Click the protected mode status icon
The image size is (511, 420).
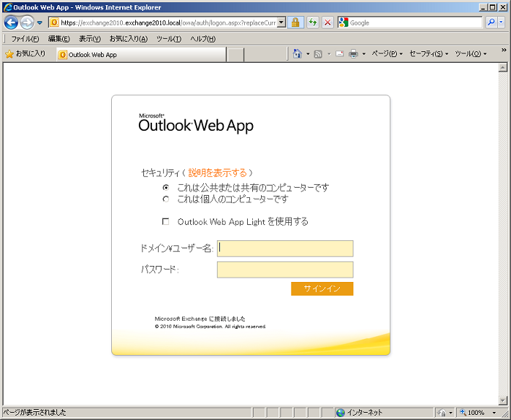click(442, 413)
